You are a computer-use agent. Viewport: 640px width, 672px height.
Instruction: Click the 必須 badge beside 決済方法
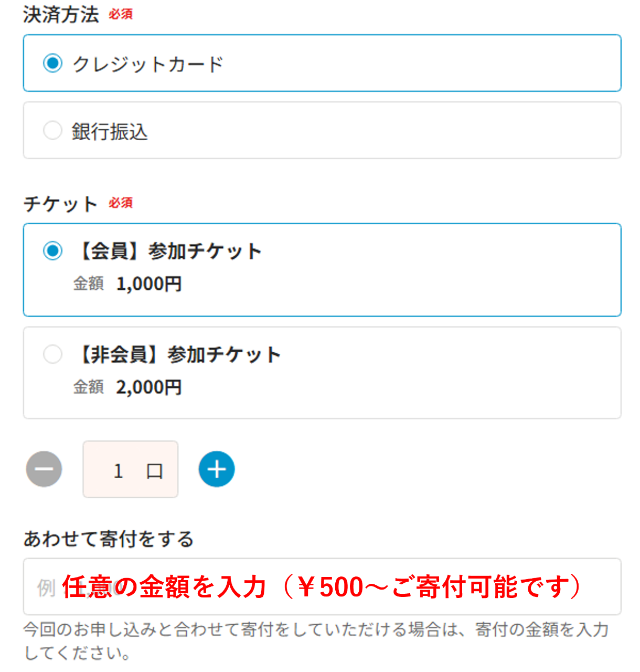click(121, 15)
